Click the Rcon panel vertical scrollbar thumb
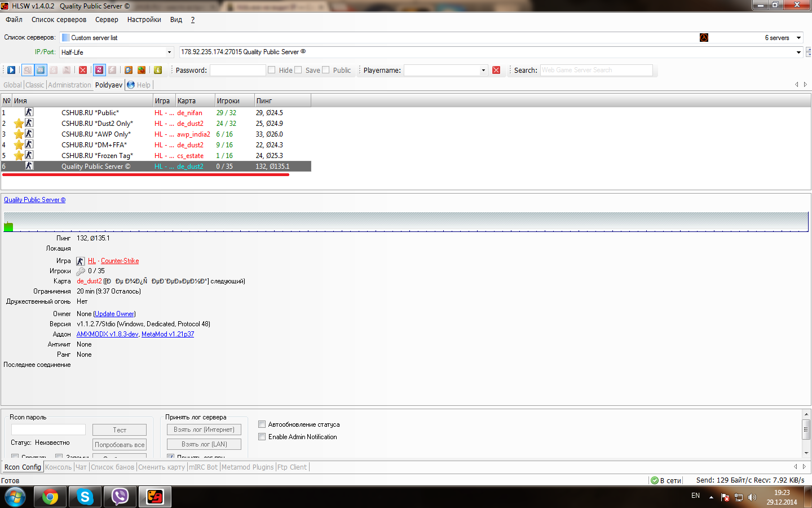This screenshot has height=508, width=812. [806, 430]
